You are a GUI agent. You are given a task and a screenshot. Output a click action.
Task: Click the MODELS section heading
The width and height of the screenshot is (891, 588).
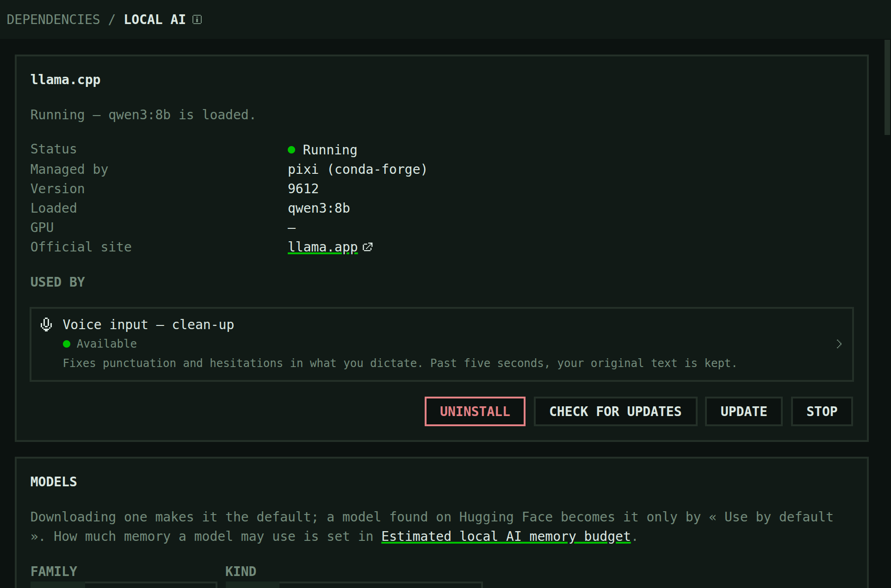click(x=54, y=482)
